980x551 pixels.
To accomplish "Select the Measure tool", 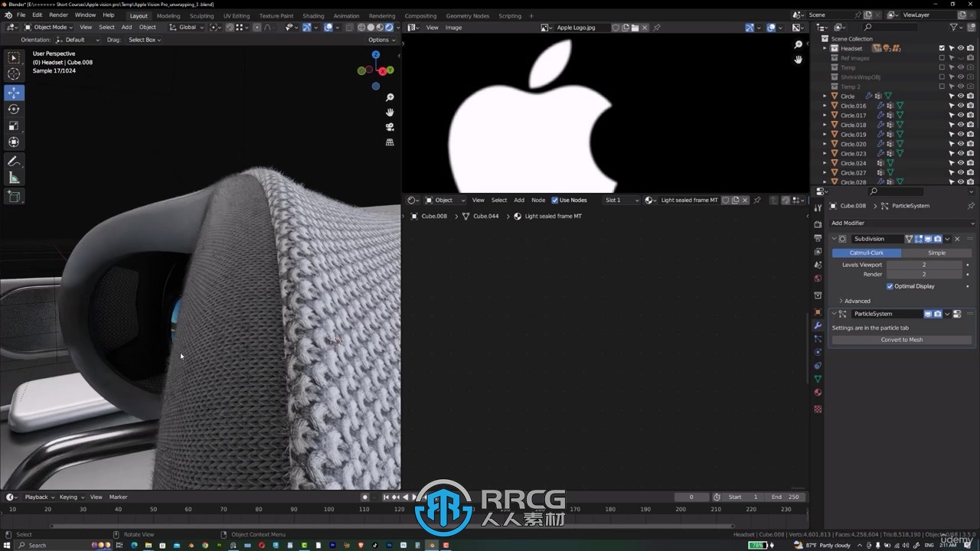I will click(x=14, y=178).
